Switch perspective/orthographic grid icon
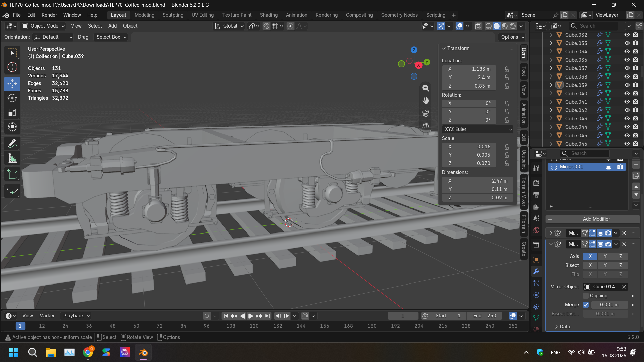 coord(426,125)
